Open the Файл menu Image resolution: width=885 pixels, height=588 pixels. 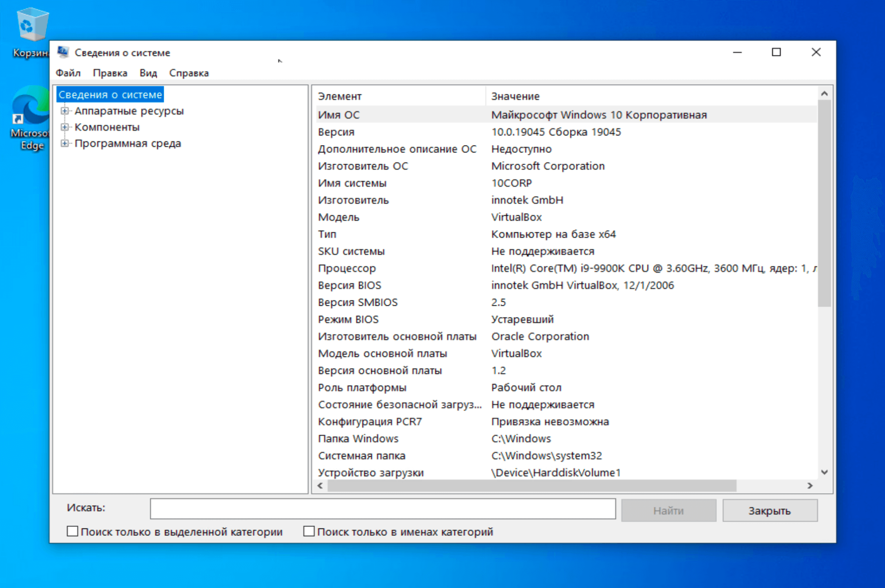pyautogui.click(x=68, y=73)
